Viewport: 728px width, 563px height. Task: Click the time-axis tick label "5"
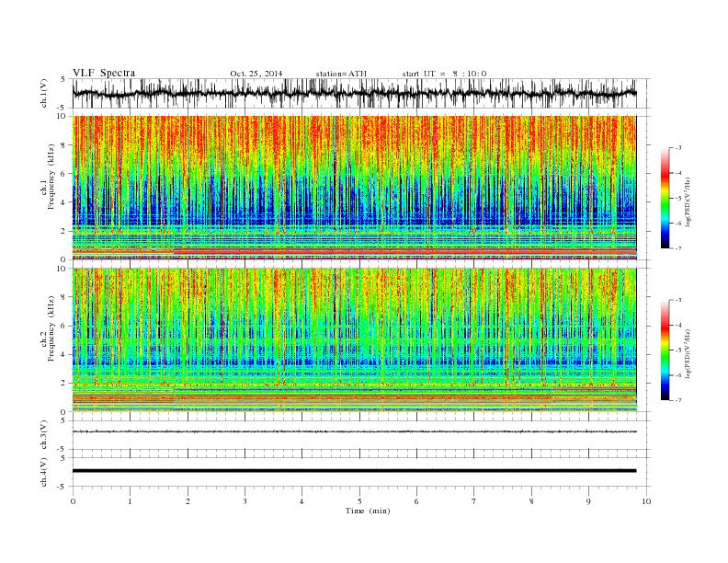359,501
